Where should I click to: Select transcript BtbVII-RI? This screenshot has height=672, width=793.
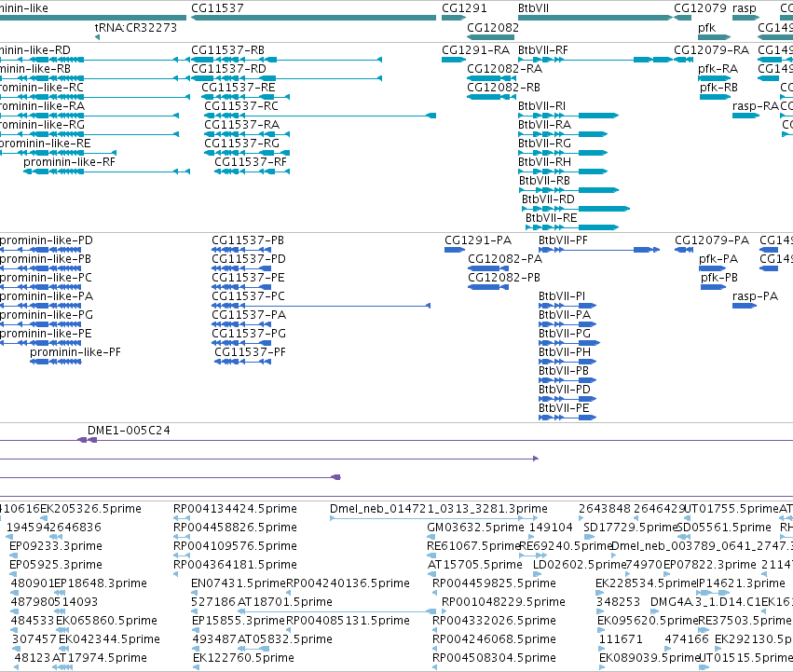coord(542,106)
